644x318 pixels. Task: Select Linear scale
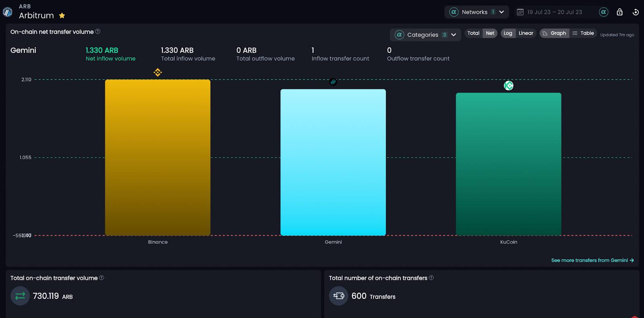526,33
